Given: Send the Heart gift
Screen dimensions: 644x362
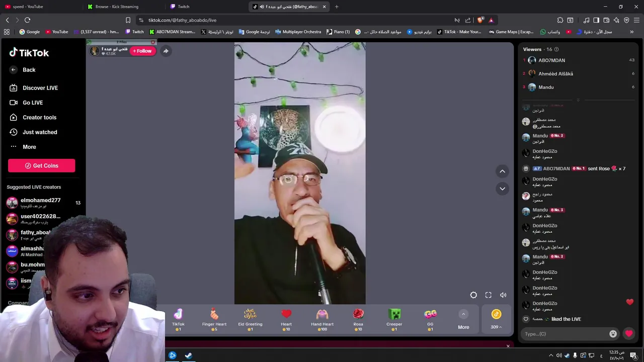Looking at the screenshot, I should pyautogui.click(x=286, y=320).
